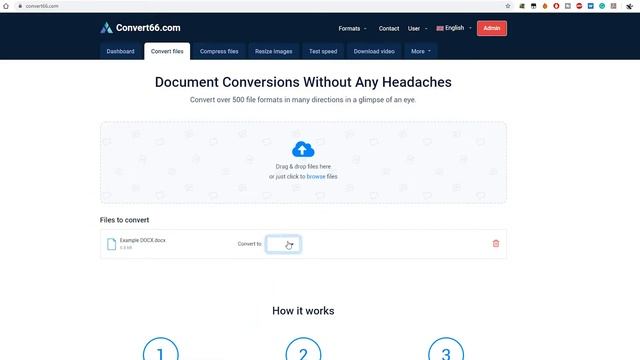Screen dimensions: 640x360
Task: Select the Convert files tab
Action: tap(167, 51)
